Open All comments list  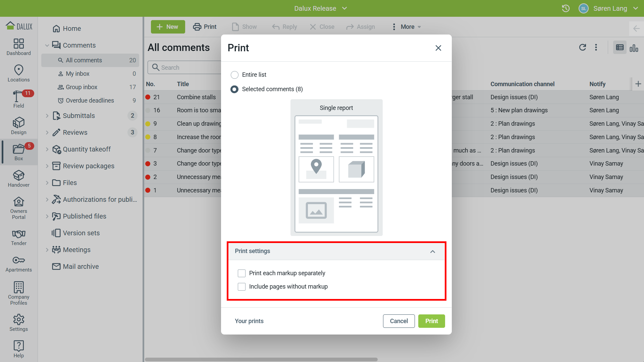pos(90,60)
